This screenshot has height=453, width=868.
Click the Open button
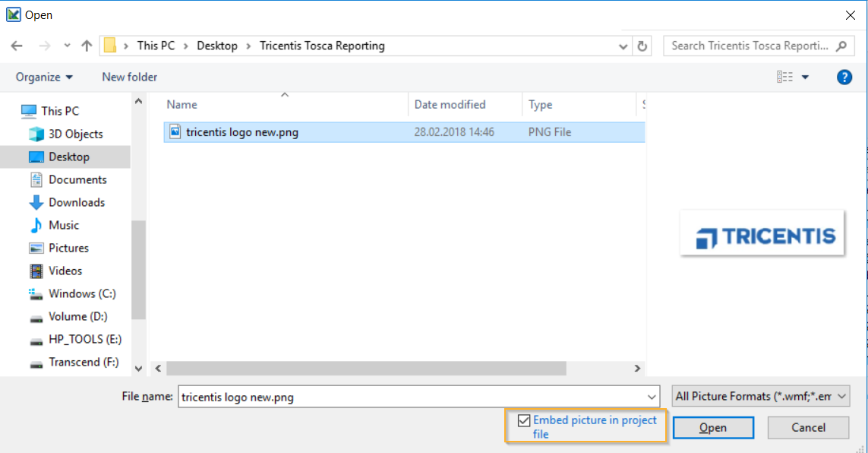[x=713, y=427]
